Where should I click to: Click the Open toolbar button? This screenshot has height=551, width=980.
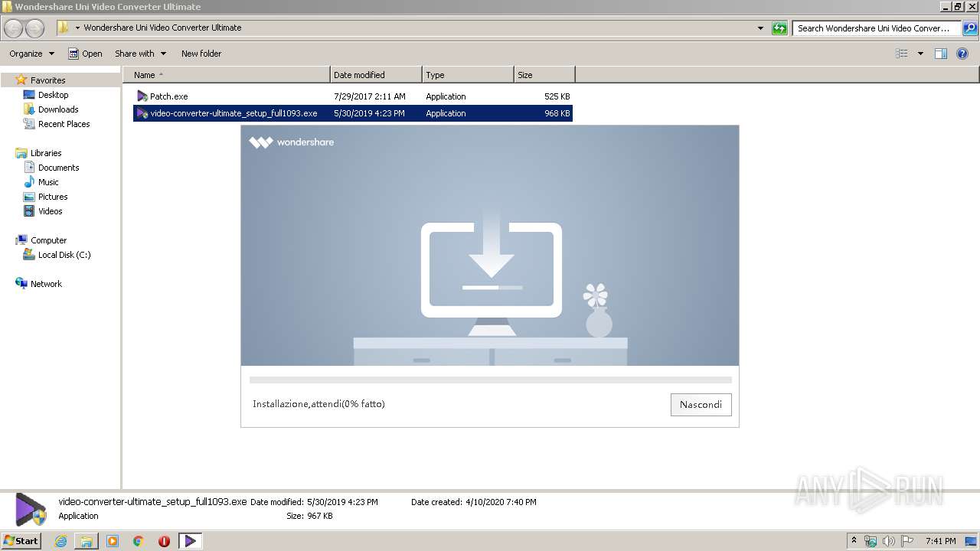(x=85, y=54)
